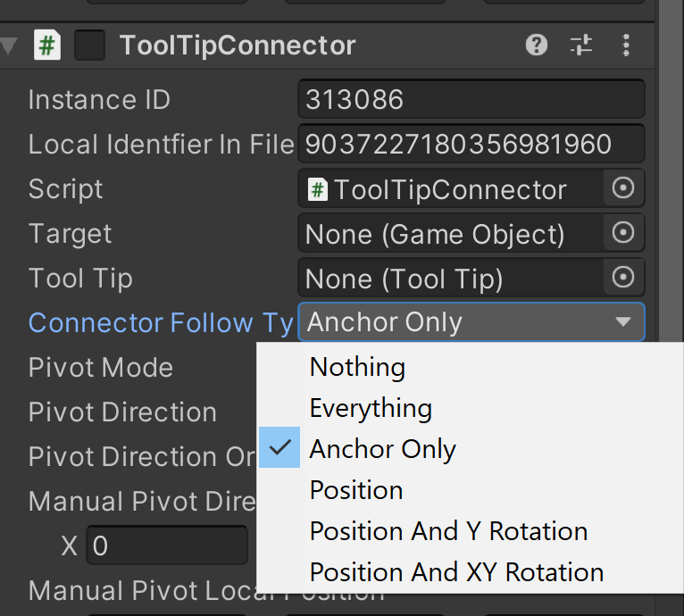Screen dimensions: 684x616
Task: Select the checked Anchor Only option
Action: click(x=382, y=449)
